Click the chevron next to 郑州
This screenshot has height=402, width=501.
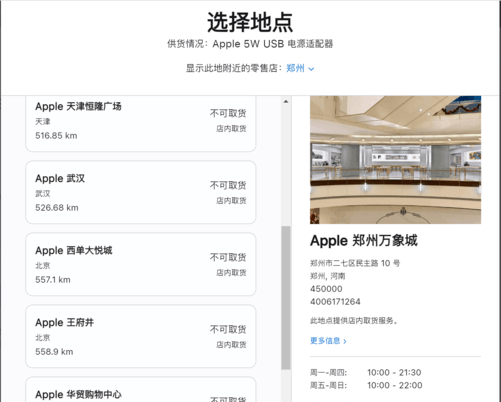click(x=311, y=69)
